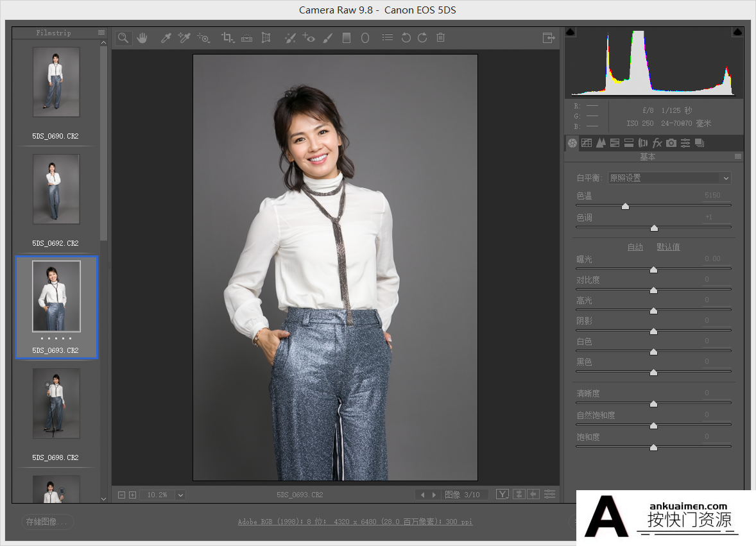Apply the auto tone adjustment link

pos(635,247)
